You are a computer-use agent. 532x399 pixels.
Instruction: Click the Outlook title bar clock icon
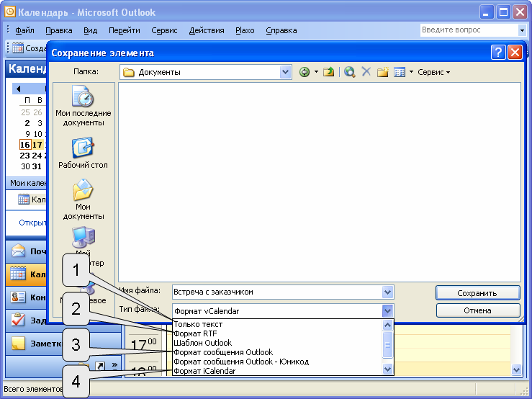10,12
